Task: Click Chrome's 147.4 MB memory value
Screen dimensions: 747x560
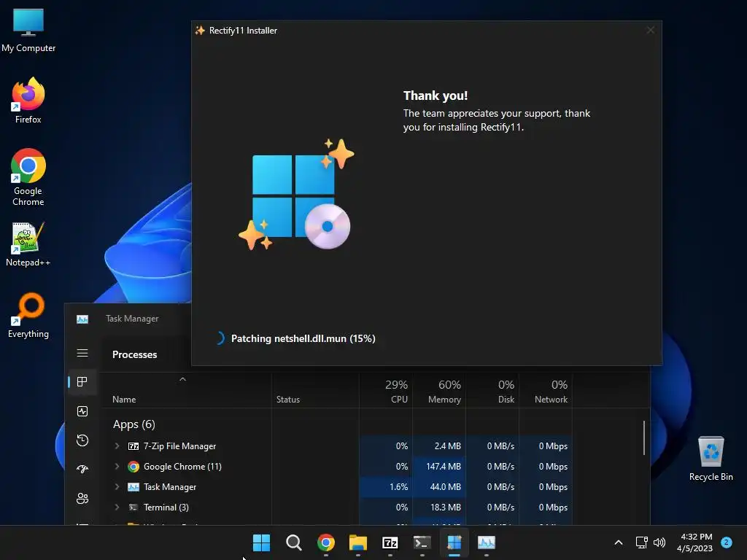Action: [x=438, y=467]
